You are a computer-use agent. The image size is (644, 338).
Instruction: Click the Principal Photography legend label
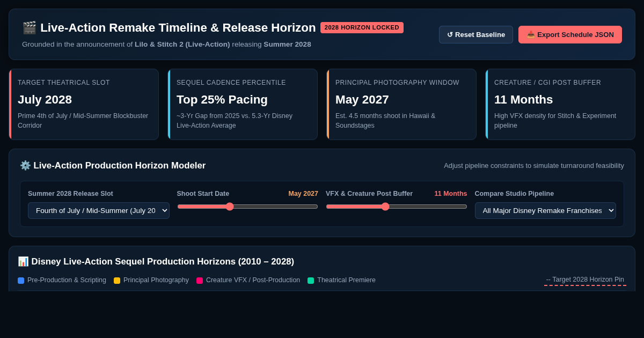(x=156, y=280)
